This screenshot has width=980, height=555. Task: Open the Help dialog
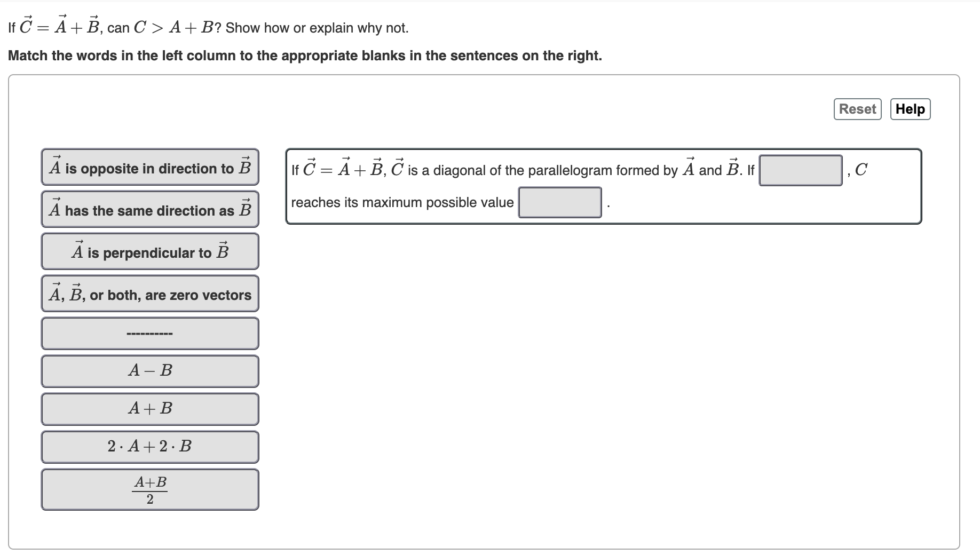[x=910, y=109]
